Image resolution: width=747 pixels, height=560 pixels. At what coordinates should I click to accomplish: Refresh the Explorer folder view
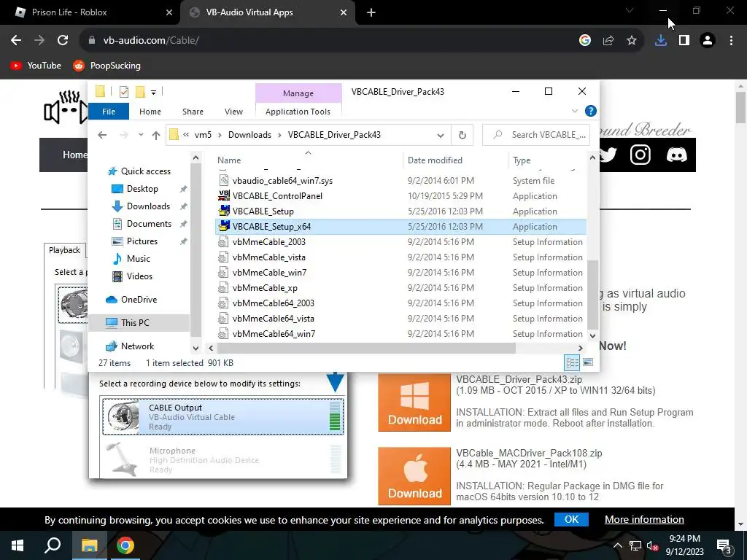[462, 135]
